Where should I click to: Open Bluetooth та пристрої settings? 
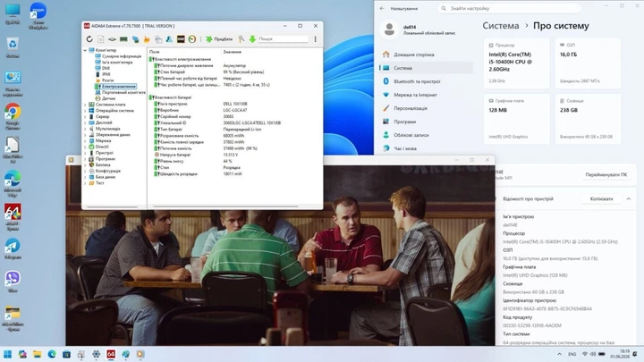(x=427, y=81)
